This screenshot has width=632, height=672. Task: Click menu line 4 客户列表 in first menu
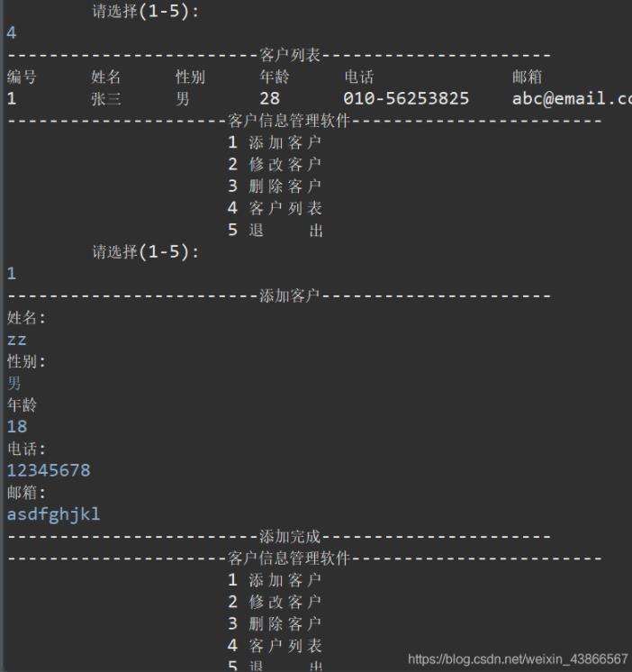(x=275, y=208)
